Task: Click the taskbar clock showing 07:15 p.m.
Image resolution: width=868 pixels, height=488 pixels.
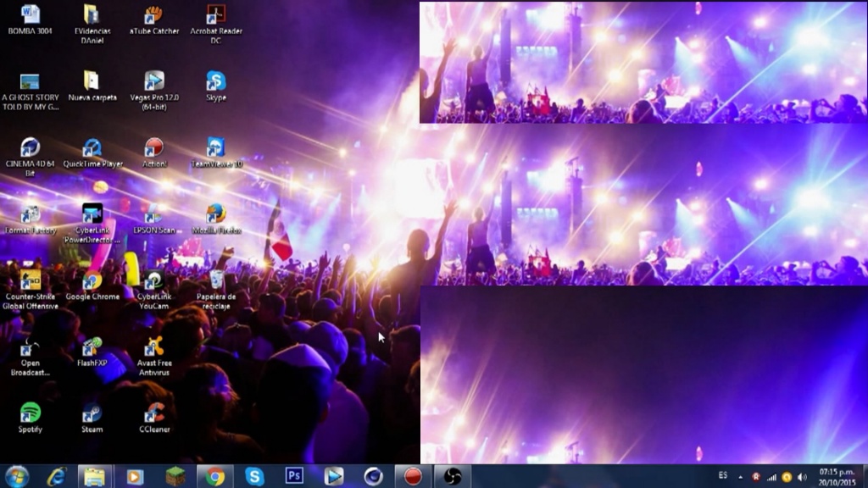Action: pyautogui.click(x=836, y=476)
